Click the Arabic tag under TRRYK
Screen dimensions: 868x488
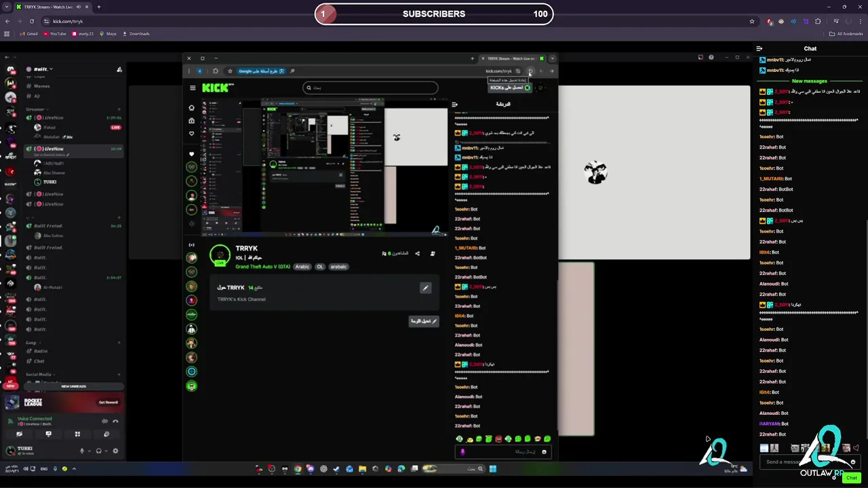(x=302, y=267)
